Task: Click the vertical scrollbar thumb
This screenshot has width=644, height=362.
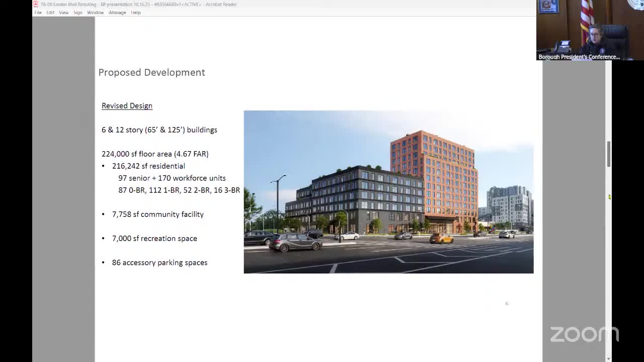Action: coord(609,154)
